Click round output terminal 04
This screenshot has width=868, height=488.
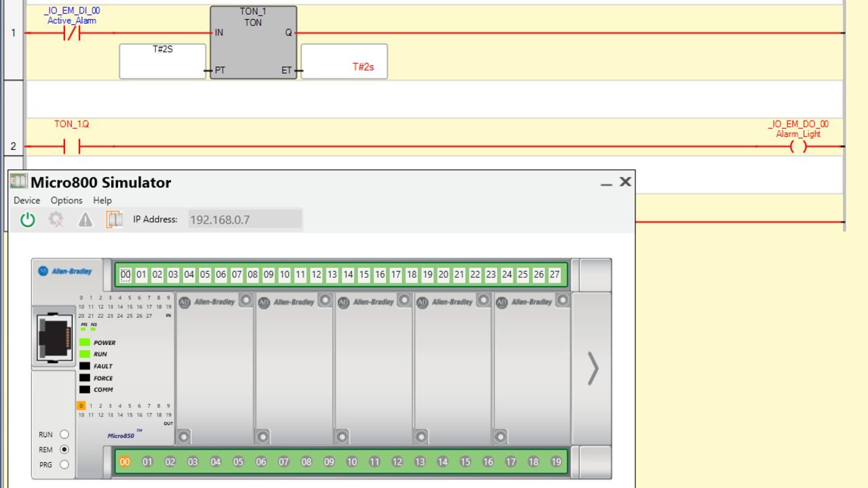pos(216,462)
